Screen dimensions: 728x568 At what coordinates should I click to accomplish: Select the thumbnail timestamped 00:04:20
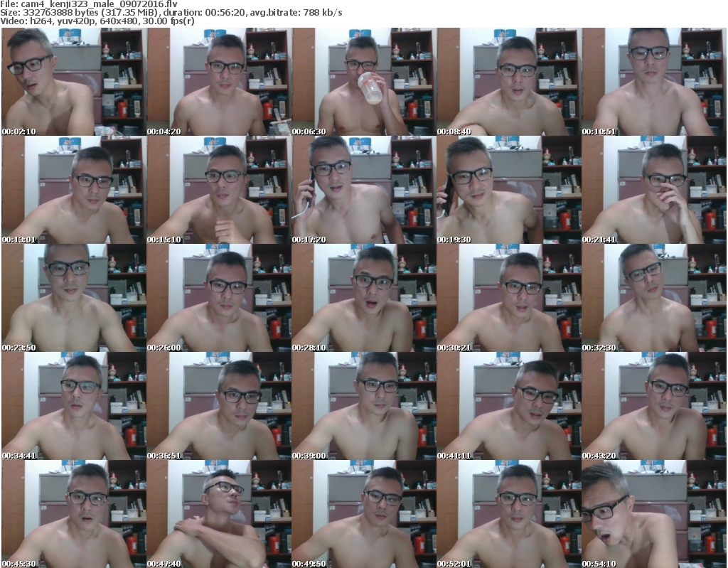(x=219, y=82)
